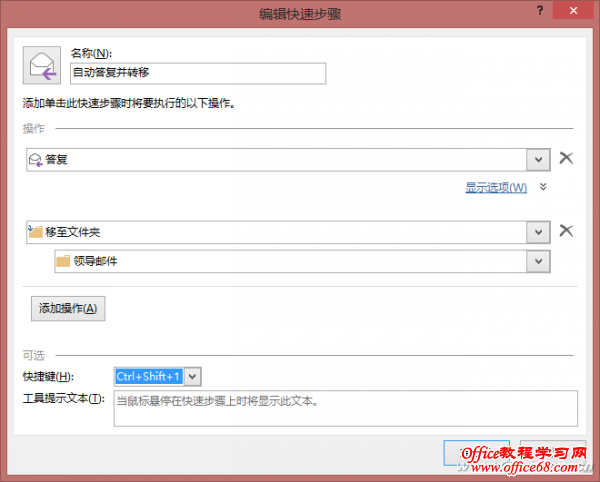Screen dimensions: 600x482
Task: Click the 答复 action row text
Action: click(x=56, y=160)
